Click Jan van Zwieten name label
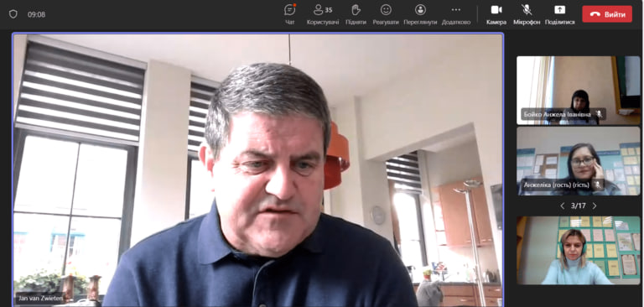 coord(40,299)
